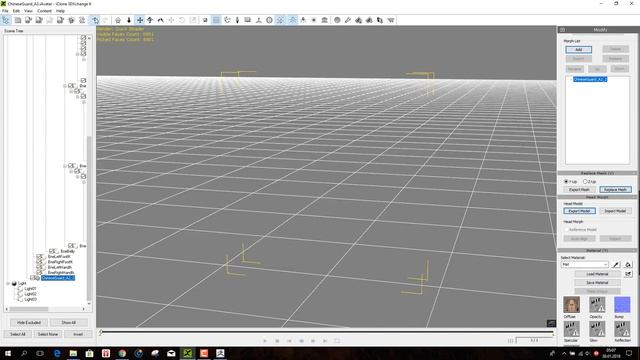Click the Load Material button

[x=598, y=274]
